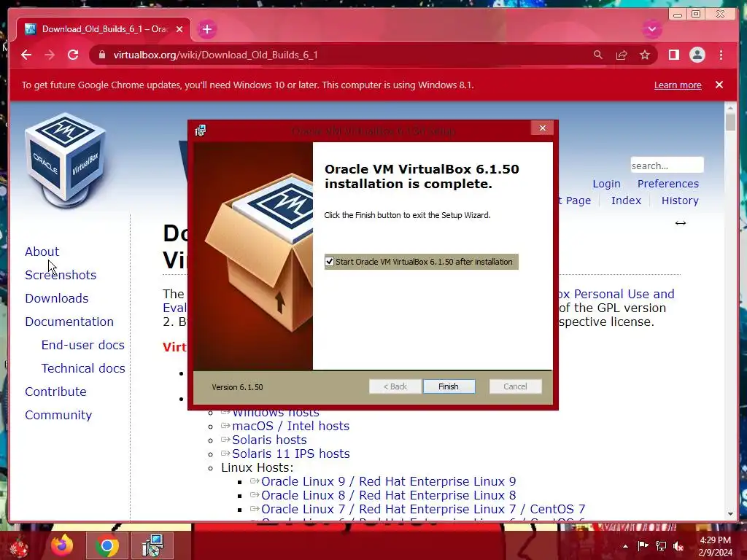Click the setup wizard title bar icon
This screenshot has width=747, height=560.
[x=201, y=131]
